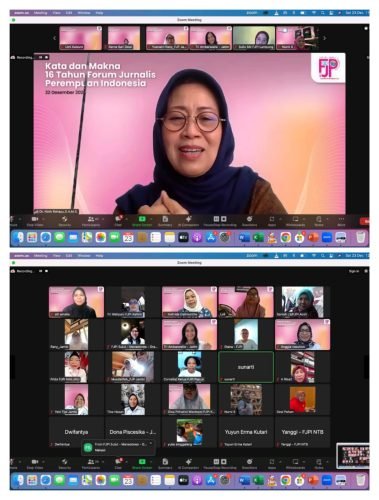379x500 pixels.
Task: Open zoom.us menu in lower menu bar
Action: (21, 256)
